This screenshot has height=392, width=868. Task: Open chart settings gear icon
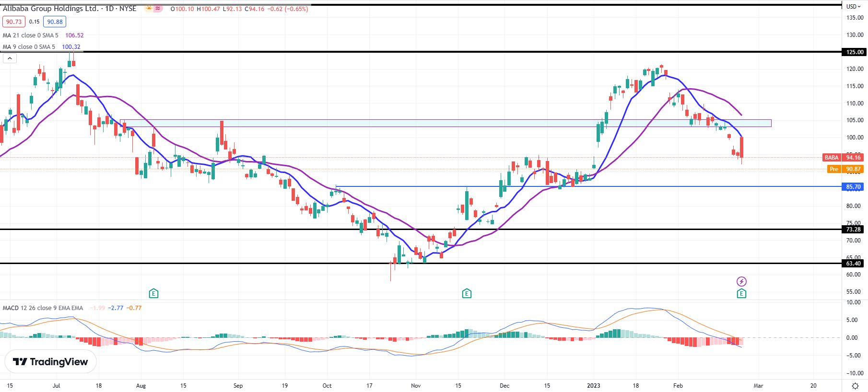click(855, 386)
